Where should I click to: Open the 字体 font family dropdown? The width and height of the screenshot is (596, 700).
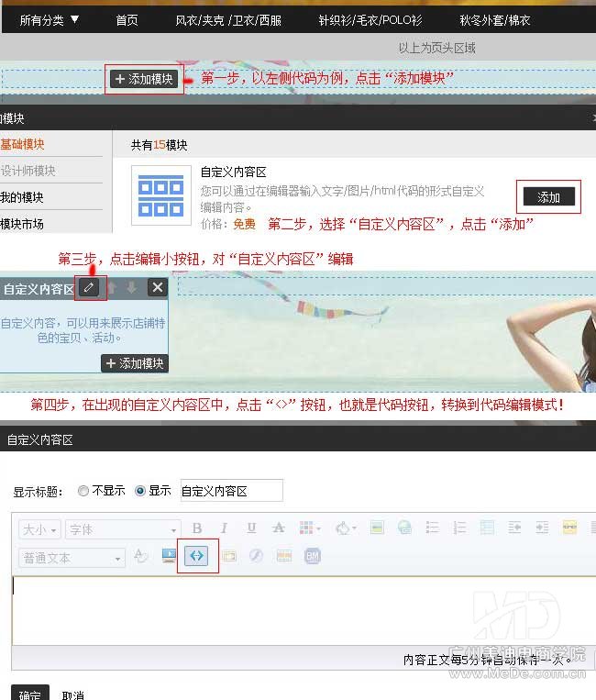click(x=123, y=529)
